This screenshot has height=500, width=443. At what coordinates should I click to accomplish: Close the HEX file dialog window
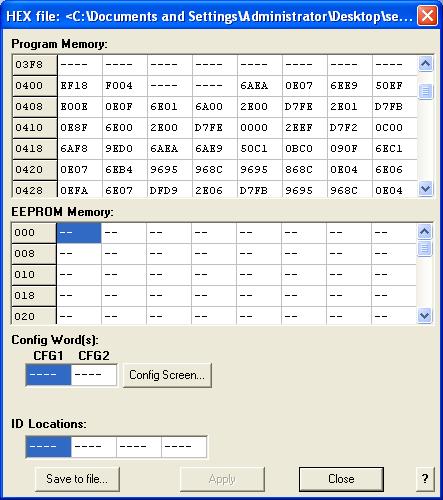(427, 16)
